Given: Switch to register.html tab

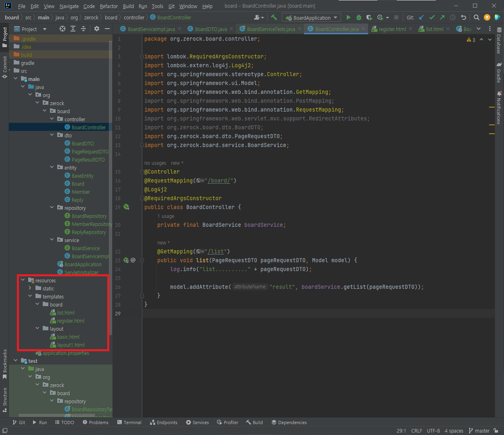Looking at the screenshot, I should 392,29.
